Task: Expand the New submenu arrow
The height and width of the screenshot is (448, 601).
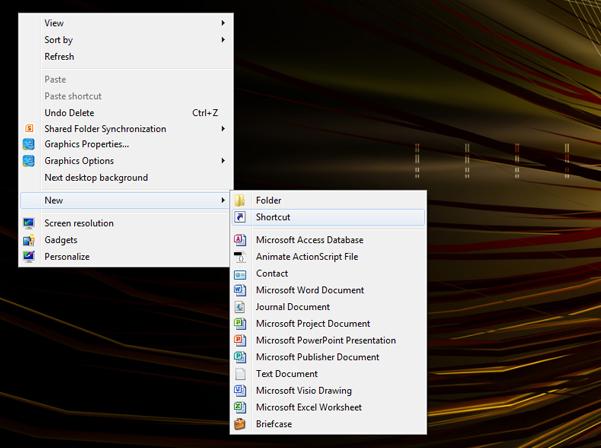Action: pos(223,200)
